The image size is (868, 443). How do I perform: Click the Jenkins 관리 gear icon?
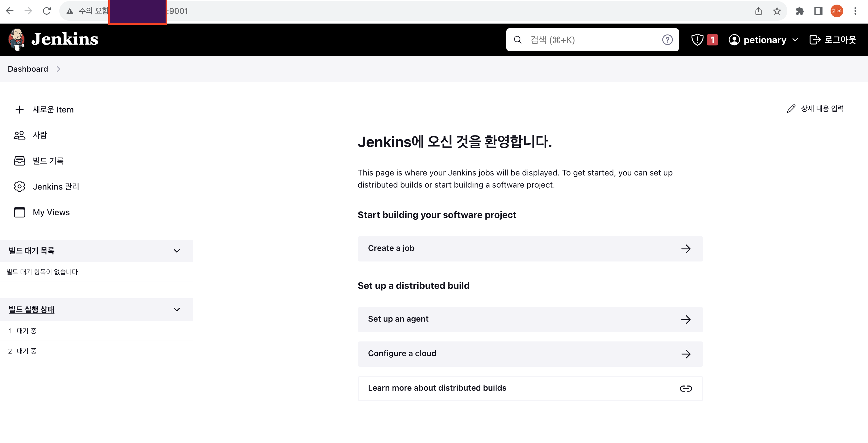(x=20, y=186)
